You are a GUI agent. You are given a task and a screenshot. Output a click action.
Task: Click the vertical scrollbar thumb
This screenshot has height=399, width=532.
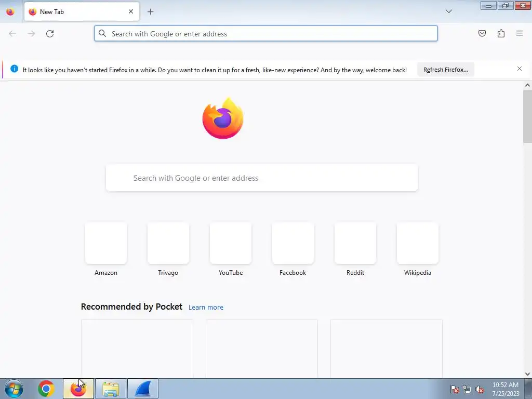(527, 116)
